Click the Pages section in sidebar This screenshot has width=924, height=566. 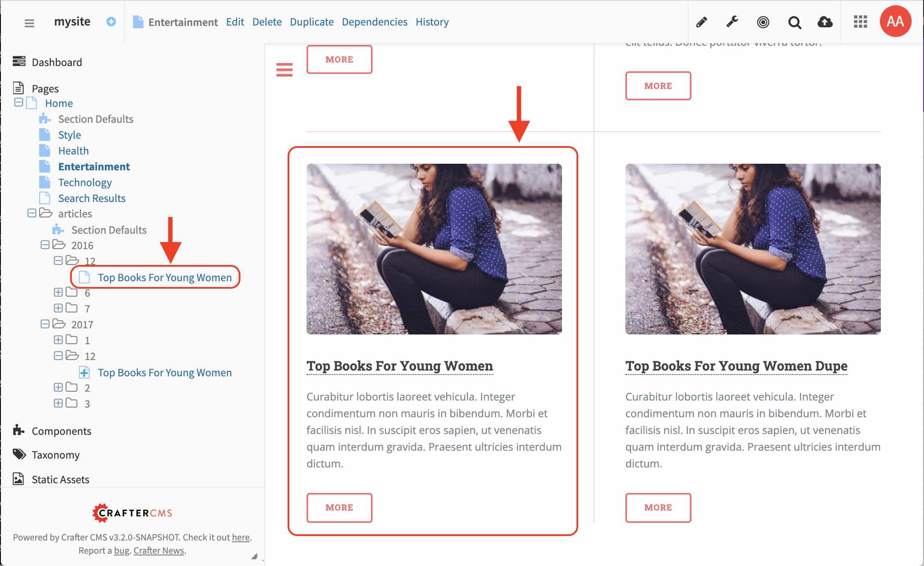click(x=45, y=88)
